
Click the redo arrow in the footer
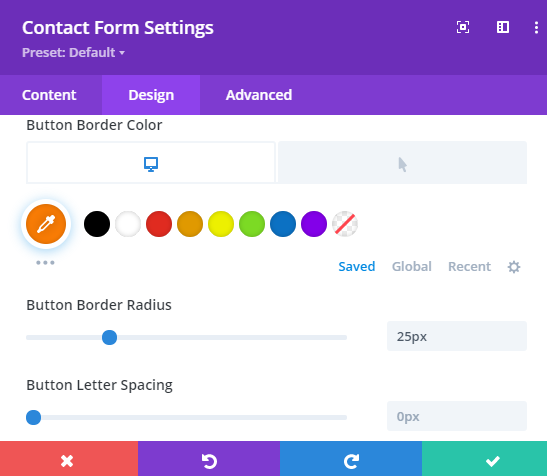(351, 461)
